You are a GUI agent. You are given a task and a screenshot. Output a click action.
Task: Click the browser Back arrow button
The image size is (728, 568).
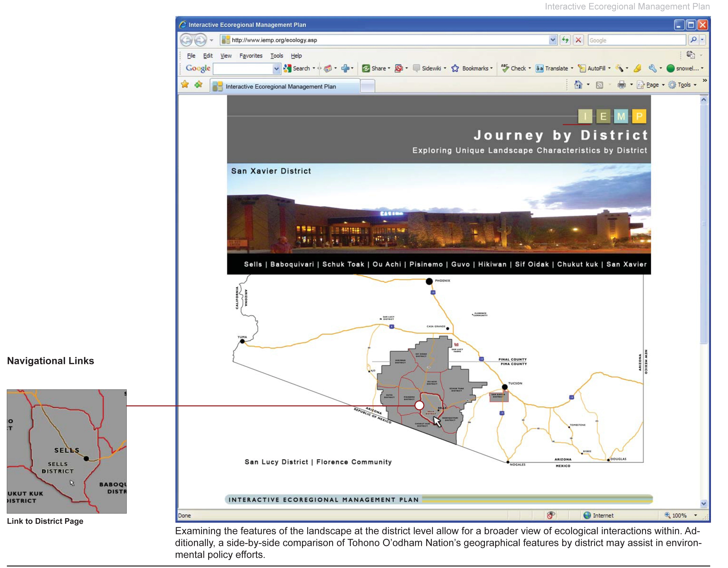click(x=186, y=40)
